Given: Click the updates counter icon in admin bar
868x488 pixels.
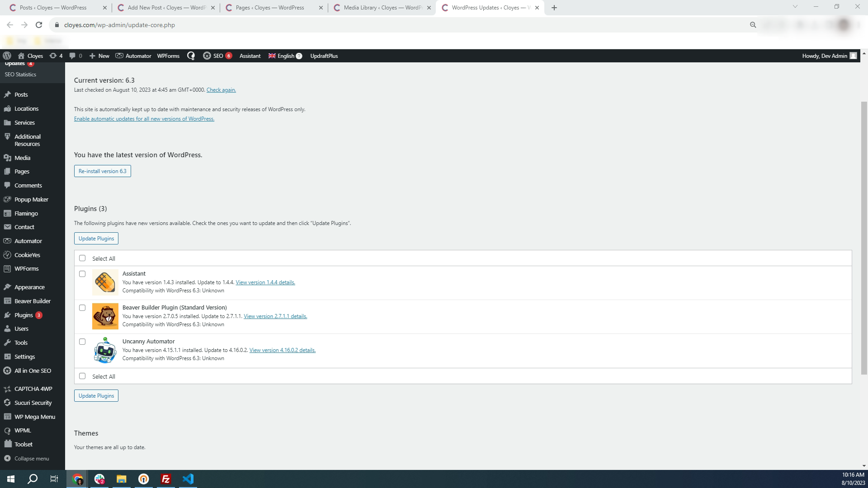Looking at the screenshot, I should [x=53, y=56].
